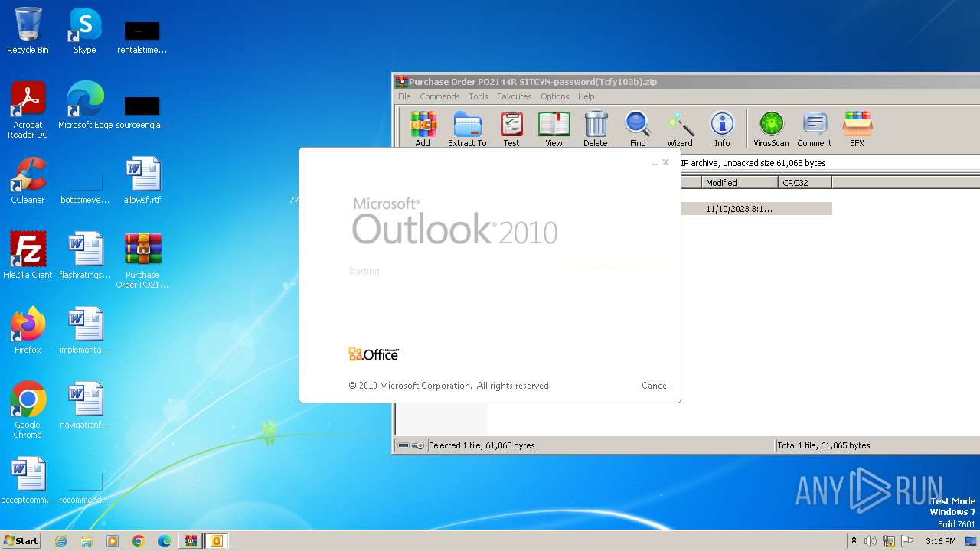Click the Add button in WinRAR toolbar
Image resolution: width=980 pixels, height=551 pixels.
click(x=423, y=129)
